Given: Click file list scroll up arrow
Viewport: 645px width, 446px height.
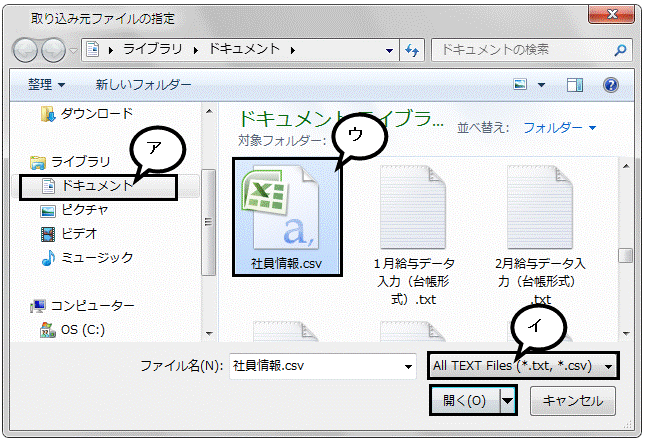Looking at the screenshot, I should 626,167.
